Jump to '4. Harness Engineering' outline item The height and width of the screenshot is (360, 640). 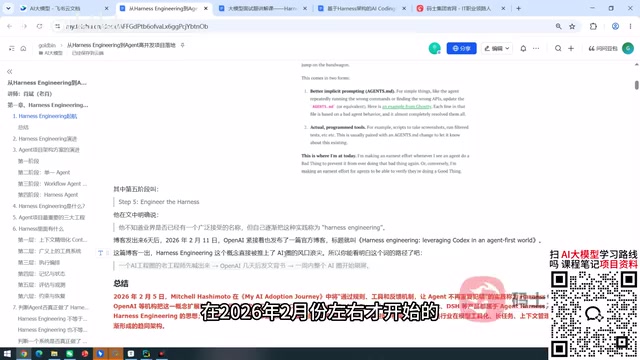(49, 206)
